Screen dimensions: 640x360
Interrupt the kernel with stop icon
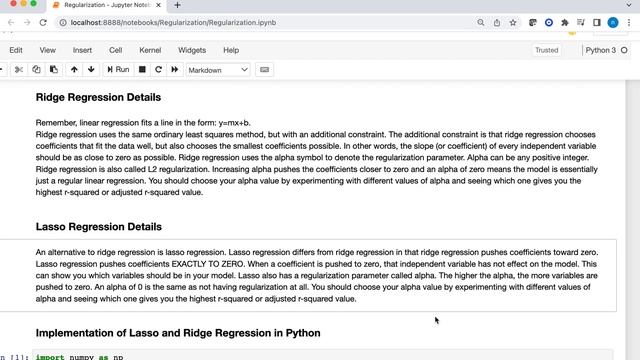coord(142,70)
